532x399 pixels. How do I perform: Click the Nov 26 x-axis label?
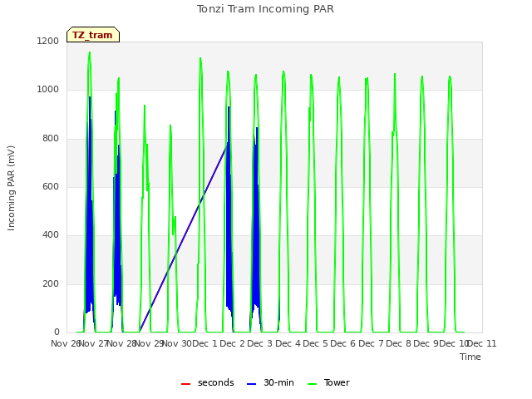(x=66, y=343)
